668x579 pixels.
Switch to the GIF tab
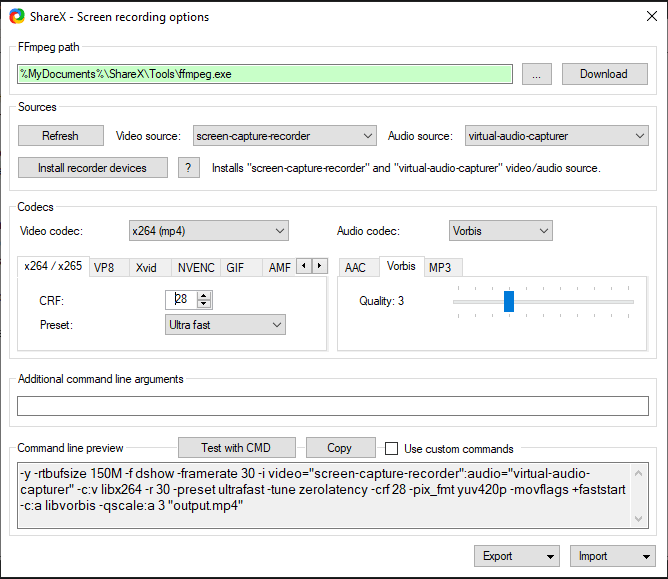pyautogui.click(x=241, y=268)
